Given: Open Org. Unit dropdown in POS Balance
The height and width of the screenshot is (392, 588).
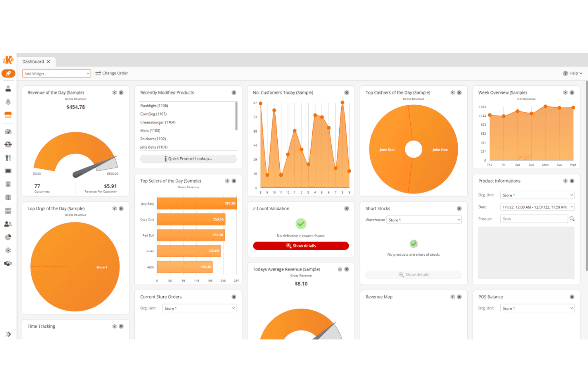Looking at the screenshot, I should pyautogui.click(x=537, y=308).
